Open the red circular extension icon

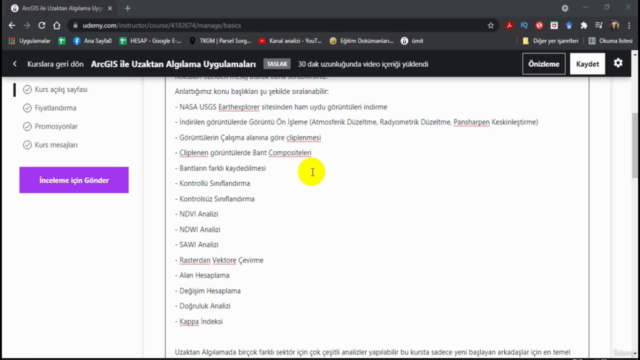coord(539,25)
